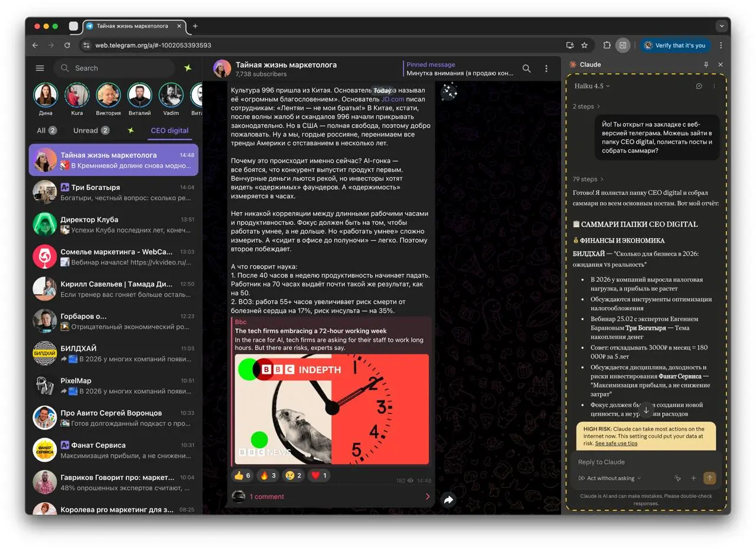
Task: View Vadim's story
Action: click(171, 99)
